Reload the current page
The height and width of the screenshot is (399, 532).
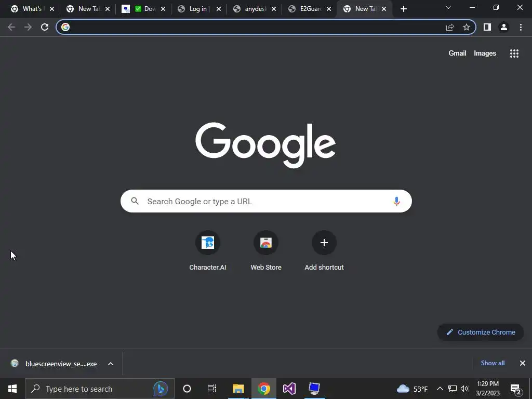pyautogui.click(x=45, y=27)
